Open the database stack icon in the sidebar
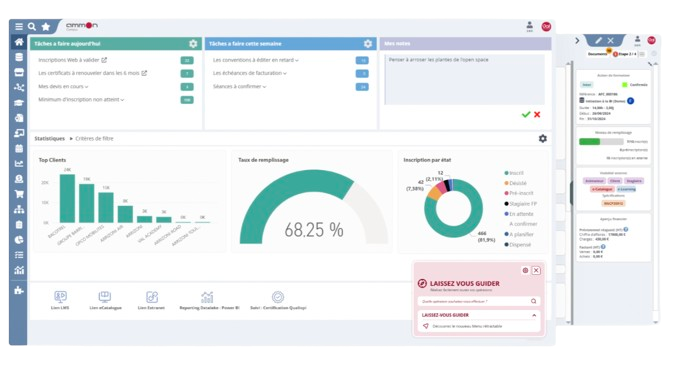 coord(19,57)
